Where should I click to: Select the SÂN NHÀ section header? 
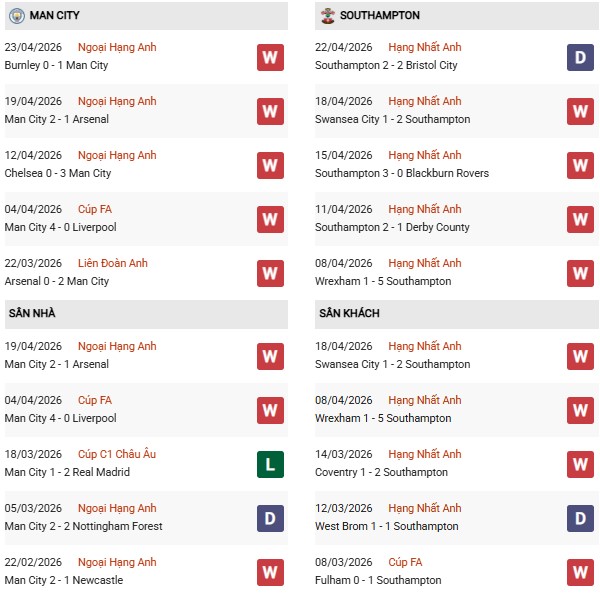pos(32,314)
